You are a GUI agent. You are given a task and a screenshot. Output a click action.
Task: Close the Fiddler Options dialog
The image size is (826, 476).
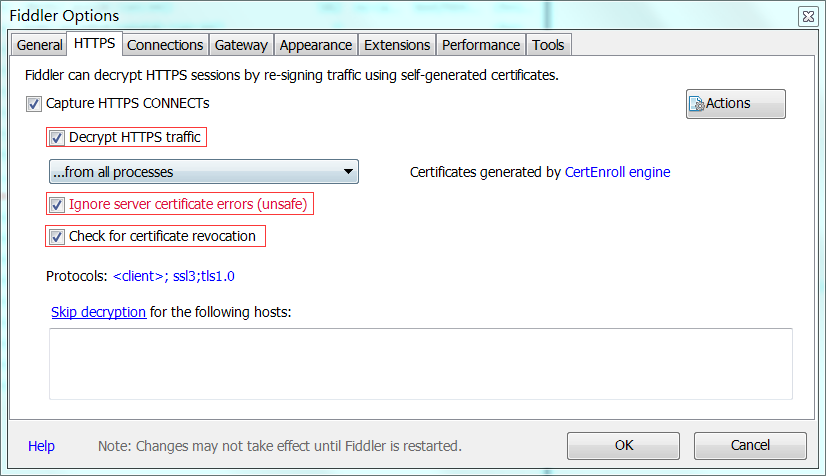[808, 16]
